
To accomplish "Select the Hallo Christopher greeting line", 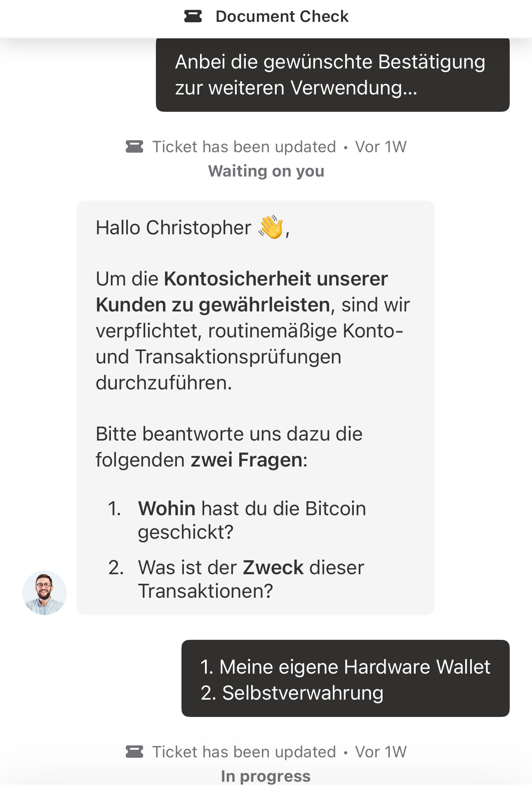I will [193, 228].
